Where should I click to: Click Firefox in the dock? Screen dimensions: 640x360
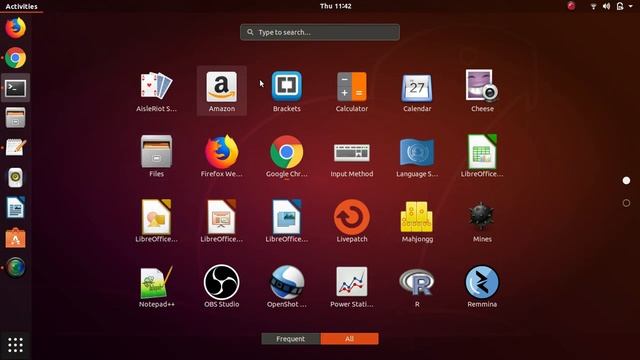click(x=16, y=28)
